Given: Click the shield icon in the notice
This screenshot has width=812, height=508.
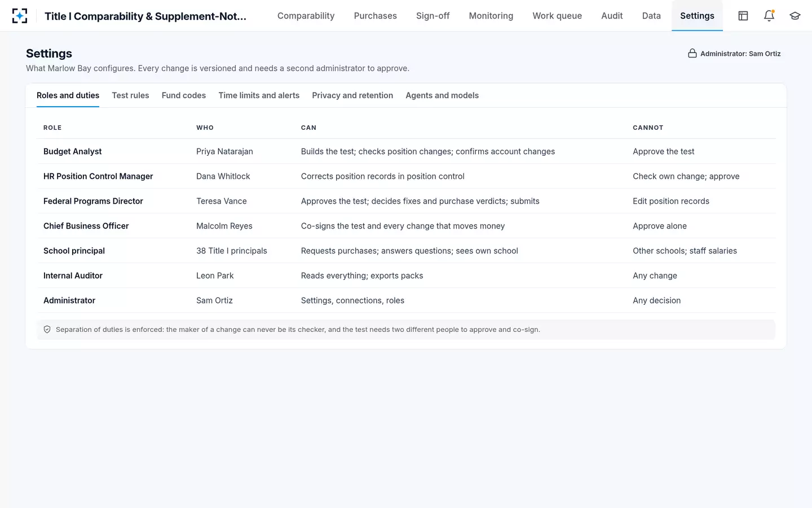Looking at the screenshot, I should pyautogui.click(x=47, y=330).
